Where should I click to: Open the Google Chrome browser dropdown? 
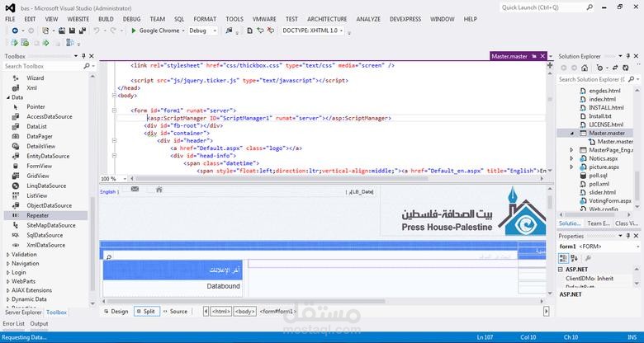point(183,31)
